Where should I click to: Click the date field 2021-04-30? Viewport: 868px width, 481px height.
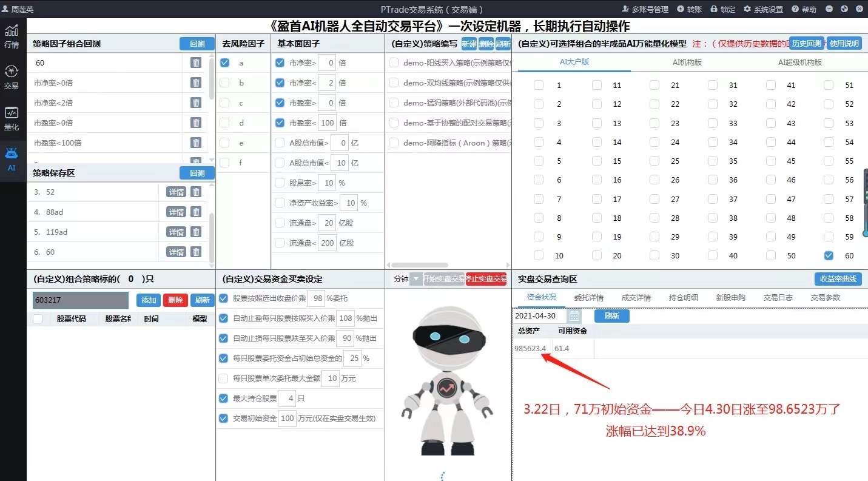point(539,316)
